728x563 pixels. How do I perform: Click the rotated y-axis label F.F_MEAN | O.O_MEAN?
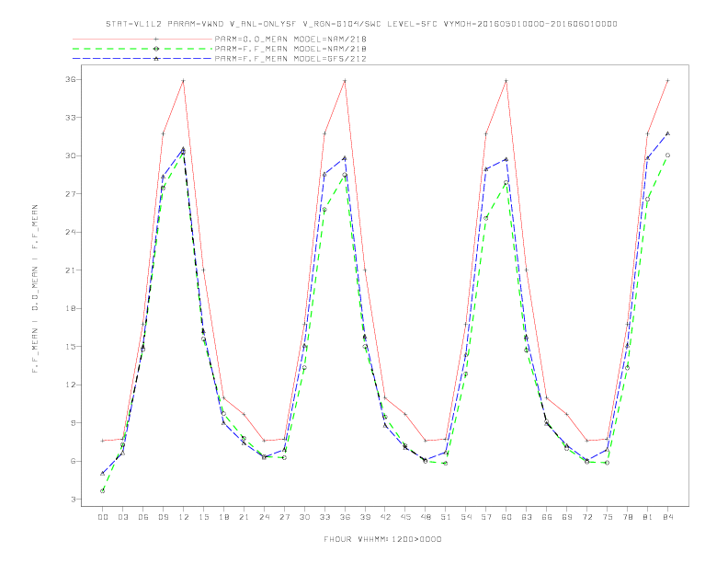(x=35, y=289)
